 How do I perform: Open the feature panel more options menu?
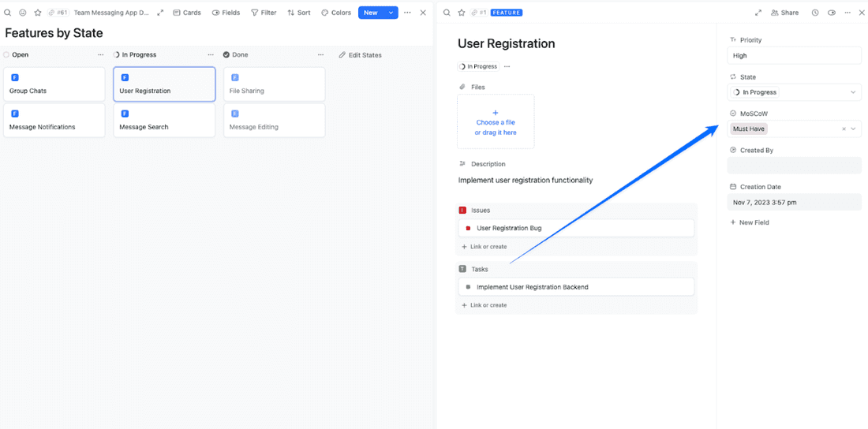coord(847,12)
